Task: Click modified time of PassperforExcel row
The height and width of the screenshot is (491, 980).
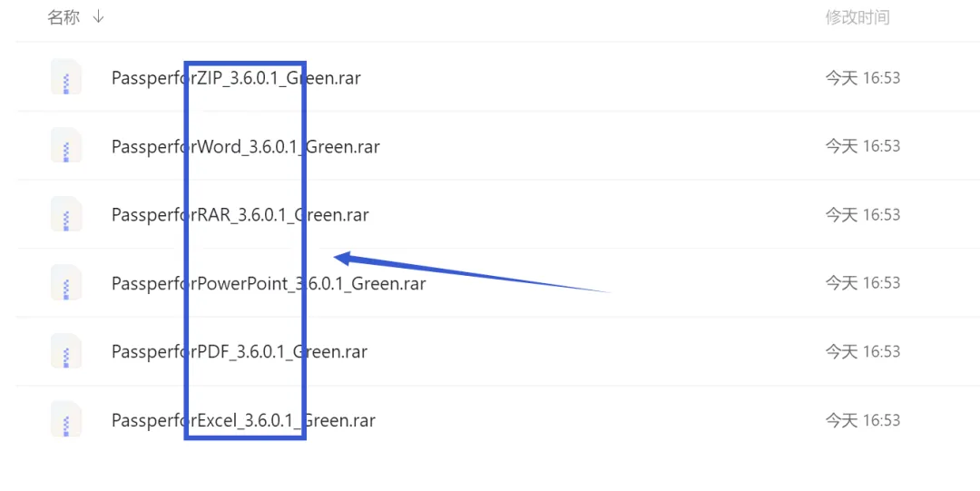Action: 863,419
